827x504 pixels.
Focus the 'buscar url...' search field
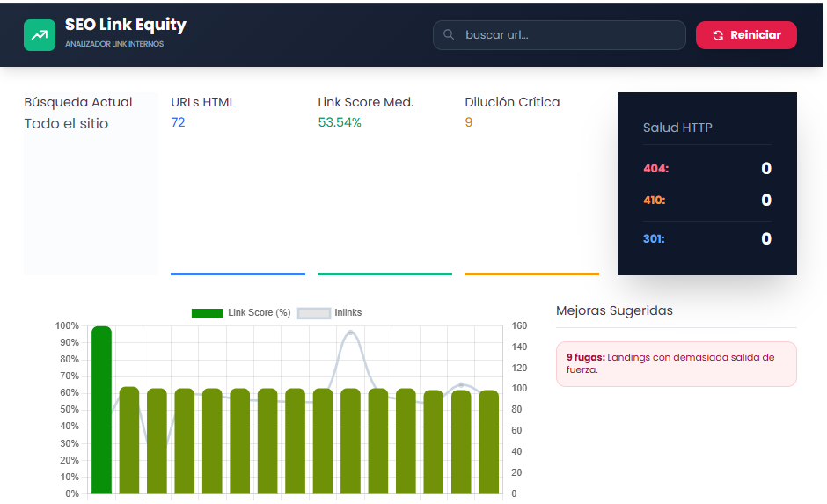coord(567,35)
